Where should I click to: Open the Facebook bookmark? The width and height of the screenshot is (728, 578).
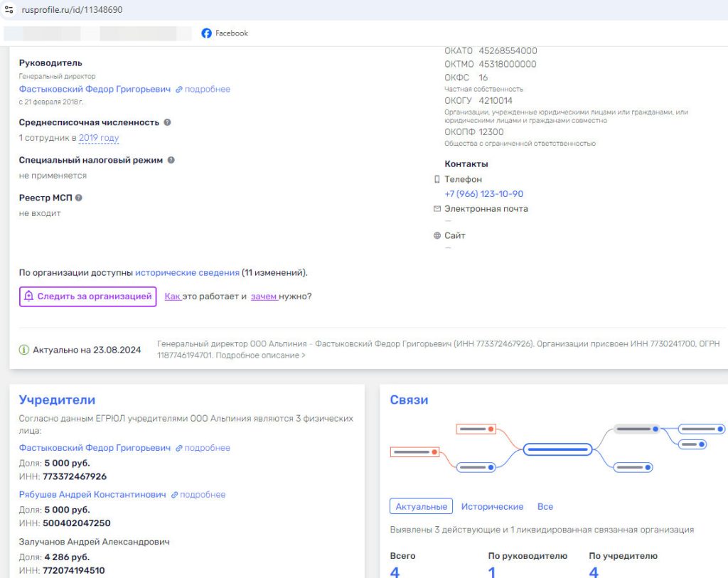pyautogui.click(x=225, y=33)
